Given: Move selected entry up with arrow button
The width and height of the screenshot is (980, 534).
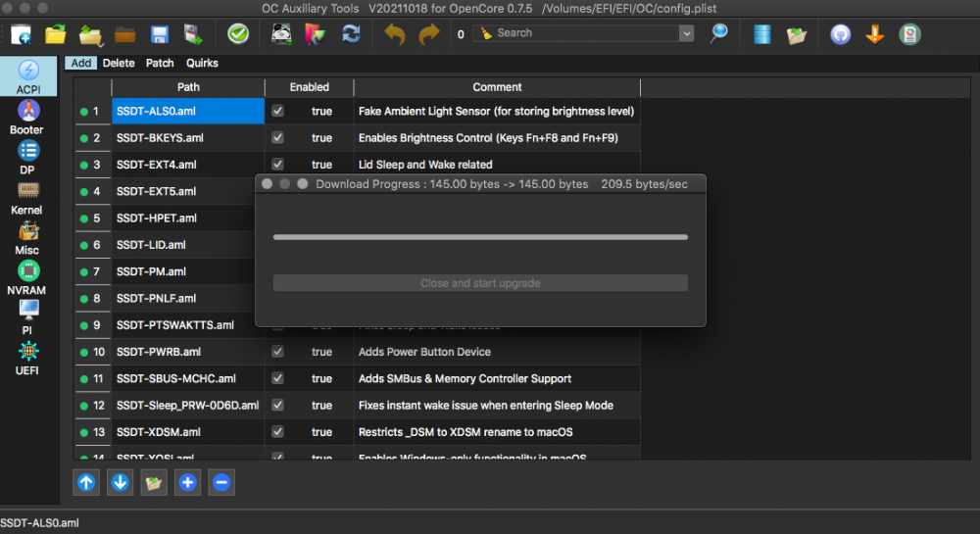Looking at the screenshot, I should click(86, 482).
